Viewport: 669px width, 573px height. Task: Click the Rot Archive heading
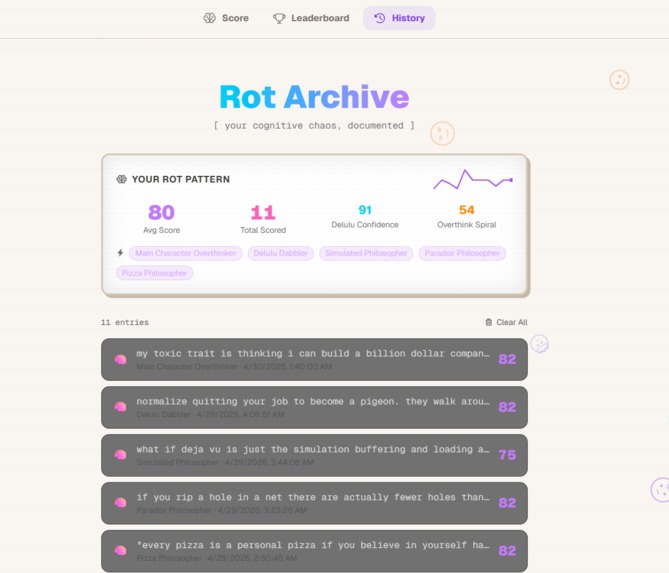314,97
